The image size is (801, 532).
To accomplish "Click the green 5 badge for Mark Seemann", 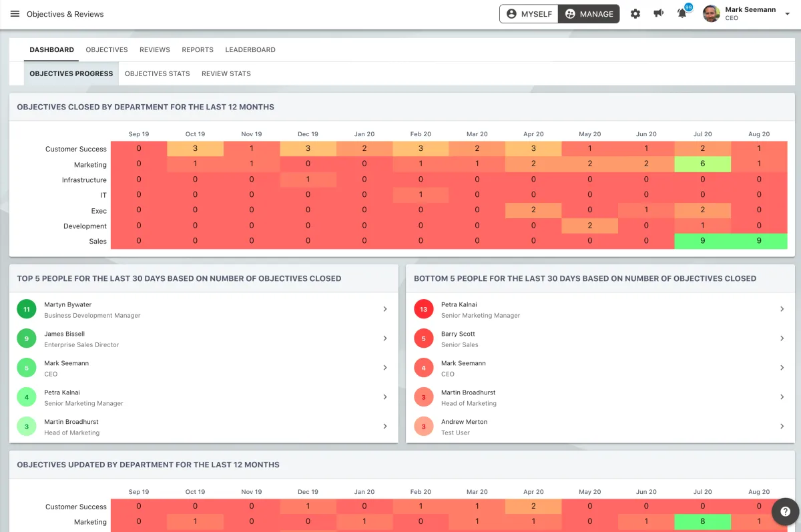I will tap(27, 368).
